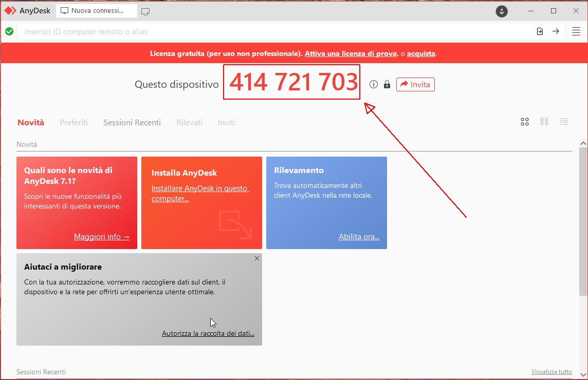
Task: Minimize the AnyDesk window
Action: click(x=531, y=11)
